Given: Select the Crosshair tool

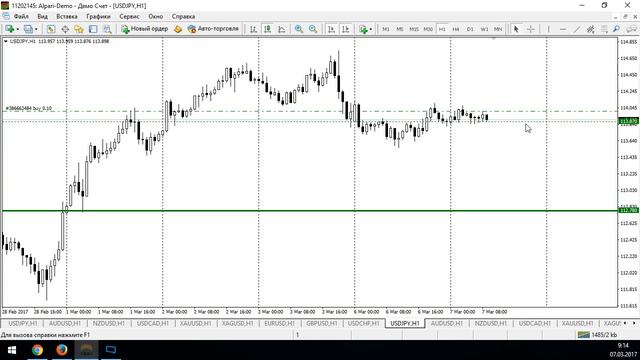Looking at the screenshot, I should [531, 29].
